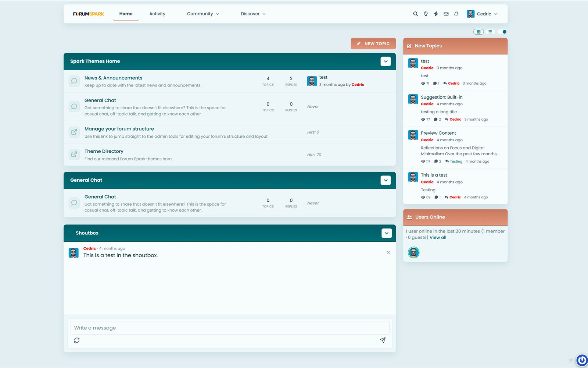588x368 pixels.
Task: Toggle the dark mode switch
Action: [502, 32]
